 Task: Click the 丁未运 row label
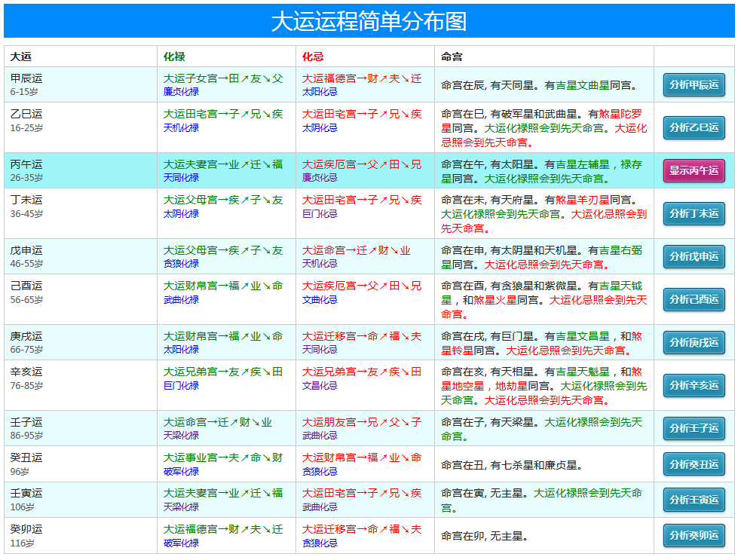tap(26, 200)
